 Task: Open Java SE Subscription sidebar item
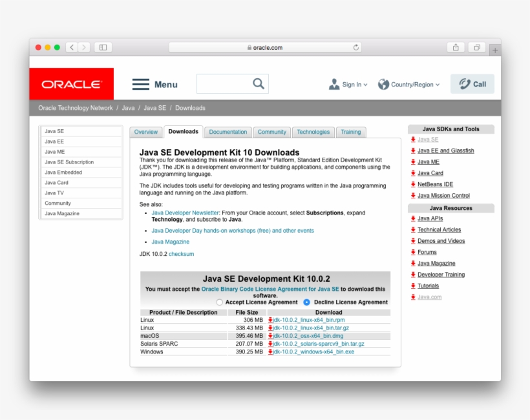click(x=81, y=162)
